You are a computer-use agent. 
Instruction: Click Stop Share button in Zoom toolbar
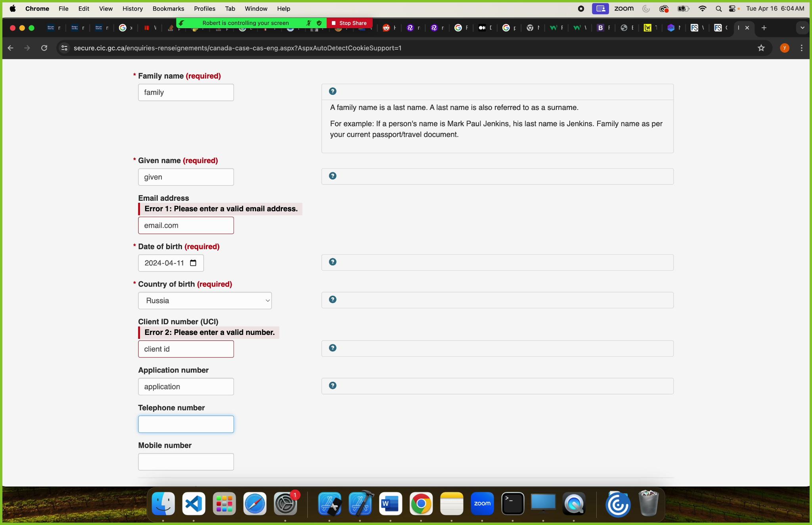[x=350, y=23]
